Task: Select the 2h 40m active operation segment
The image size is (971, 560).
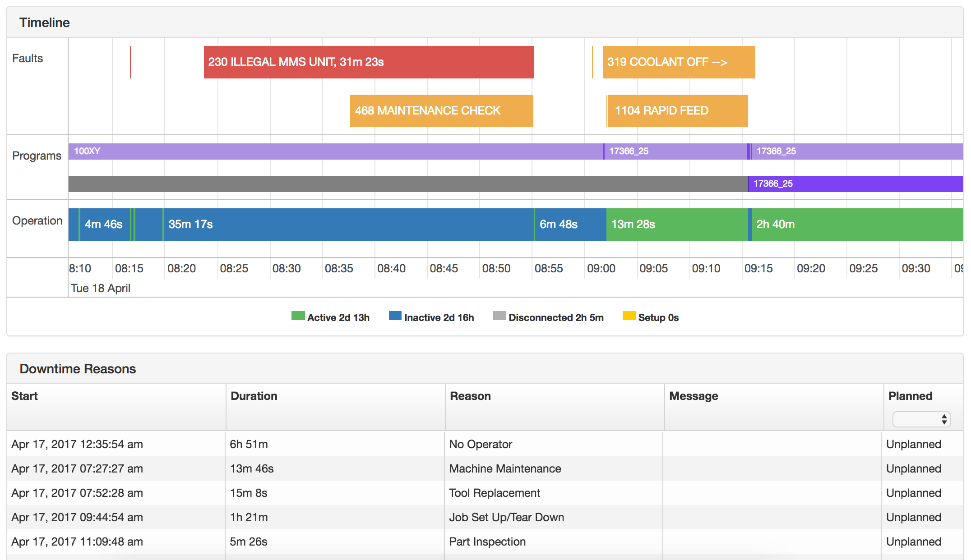Action: pyautogui.click(x=857, y=225)
